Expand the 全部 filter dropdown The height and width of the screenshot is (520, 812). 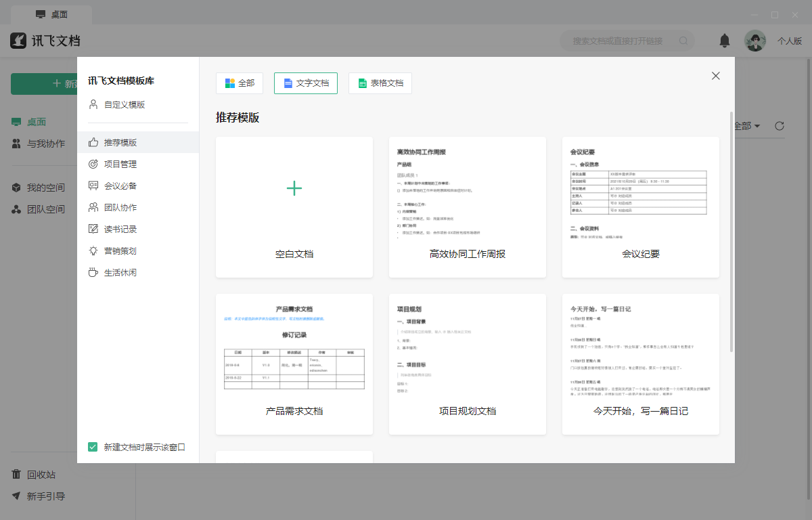point(747,126)
